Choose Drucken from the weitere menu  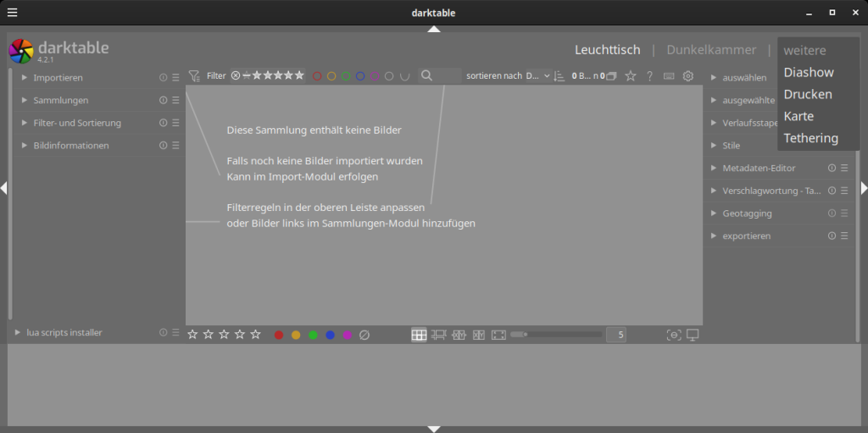pos(808,94)
